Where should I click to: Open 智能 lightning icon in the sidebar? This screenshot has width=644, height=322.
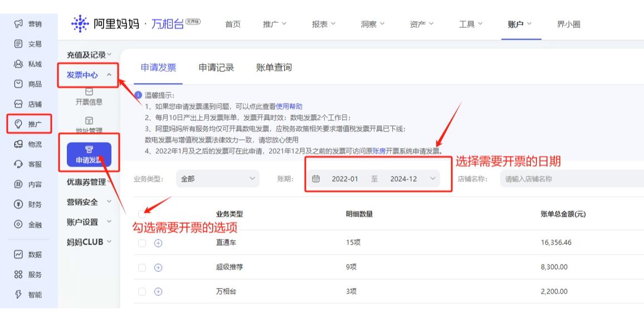click(x=18, y=295)
